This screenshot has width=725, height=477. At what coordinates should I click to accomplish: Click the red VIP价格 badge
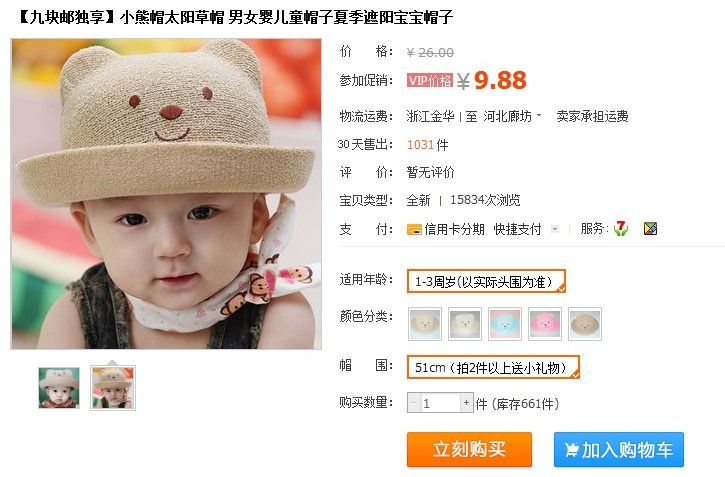(430, 80)
